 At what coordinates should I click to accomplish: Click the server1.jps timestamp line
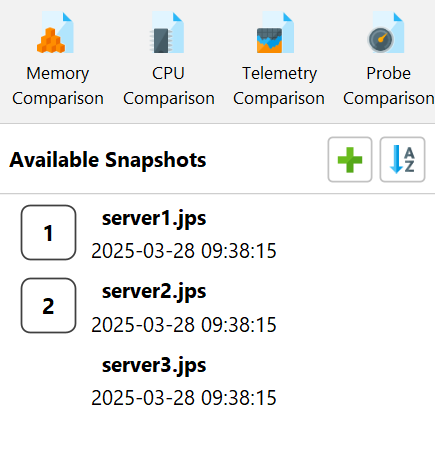click(184, 251)
